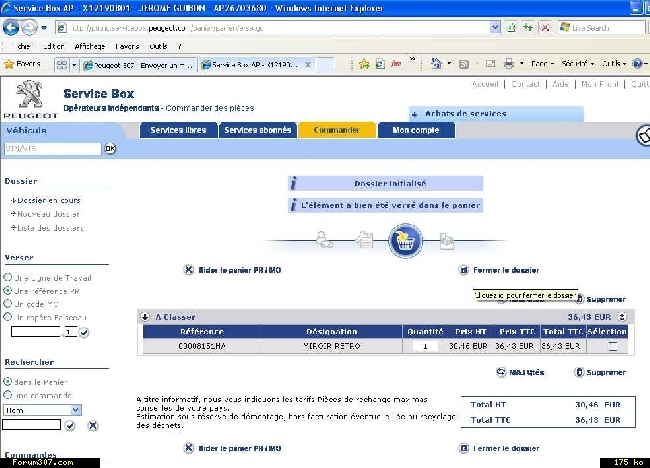Open the Page toolbar menu
The width and height of the screenshot is (650, 468).
542,63
